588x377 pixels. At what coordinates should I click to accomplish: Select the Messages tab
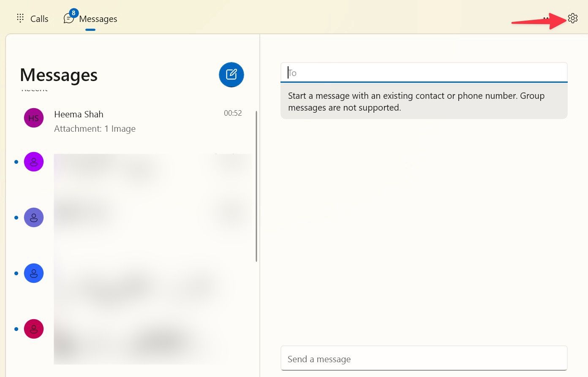[98, 19]
